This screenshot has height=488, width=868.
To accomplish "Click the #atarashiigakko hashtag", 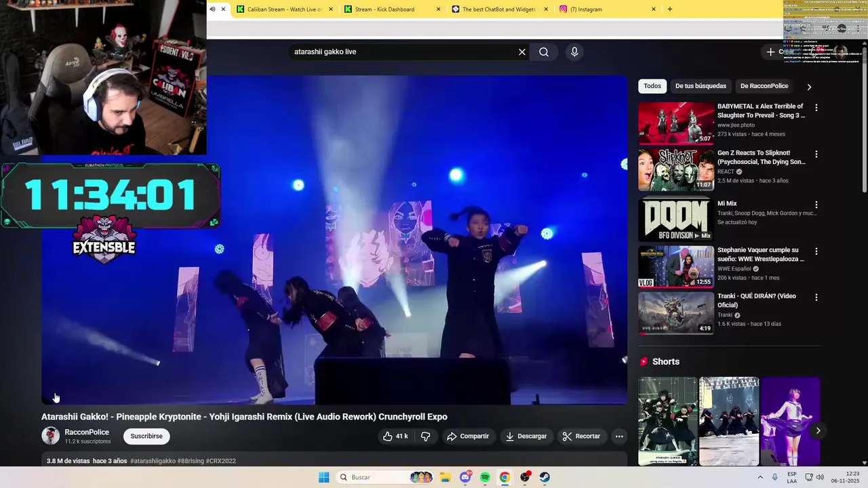I will [x=153, y=461].
